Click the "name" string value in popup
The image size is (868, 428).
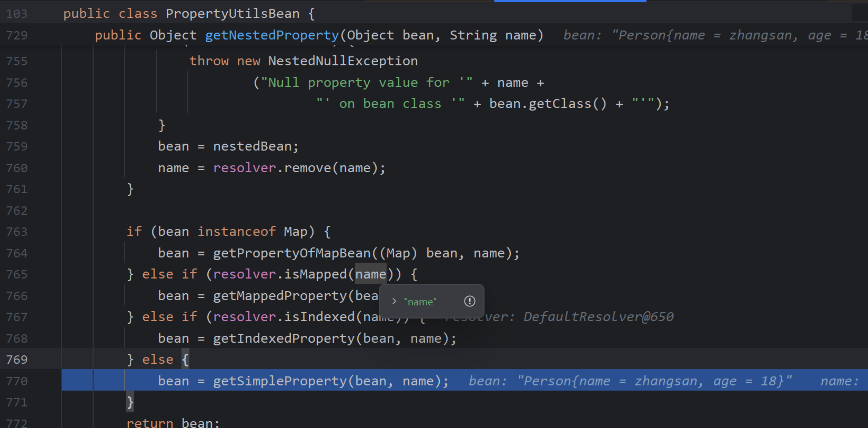click(420, 302)
